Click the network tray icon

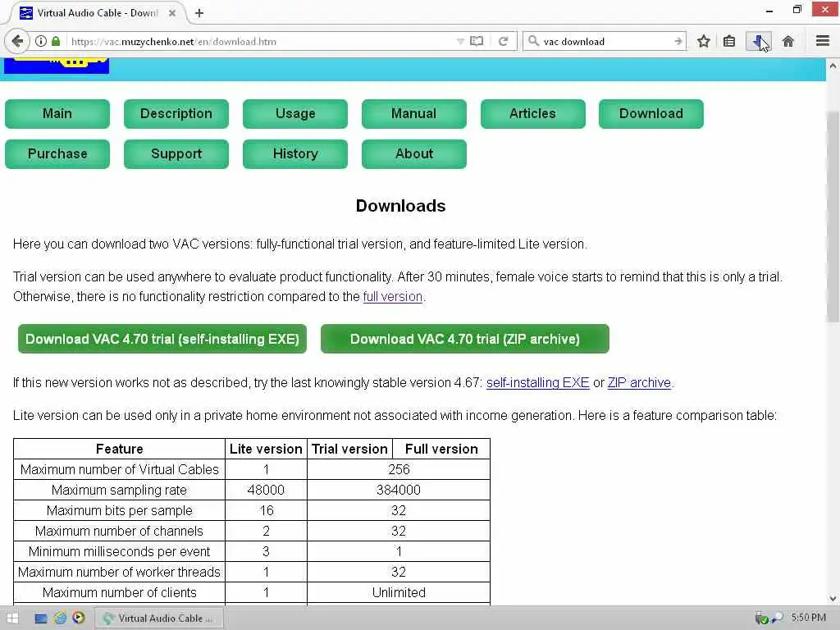point(777,619)
